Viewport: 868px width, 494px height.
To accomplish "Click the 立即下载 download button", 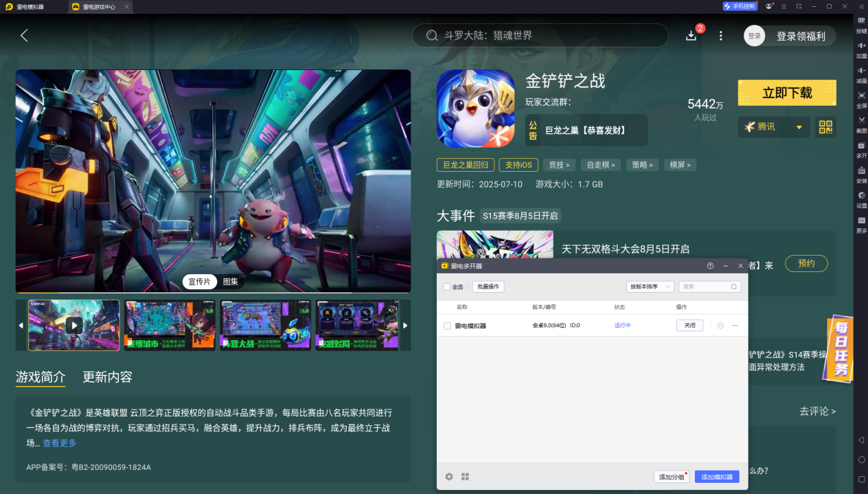I will click(x=787, y=93).
